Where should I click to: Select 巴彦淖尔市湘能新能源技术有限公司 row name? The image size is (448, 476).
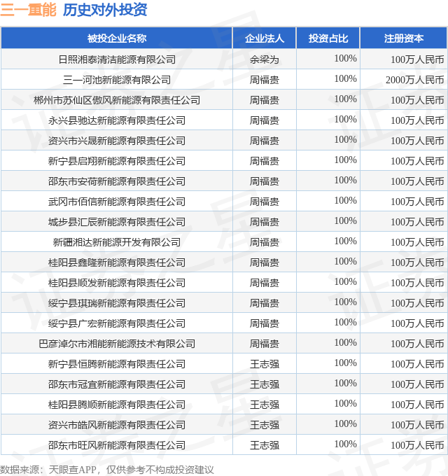click(117, 344)
